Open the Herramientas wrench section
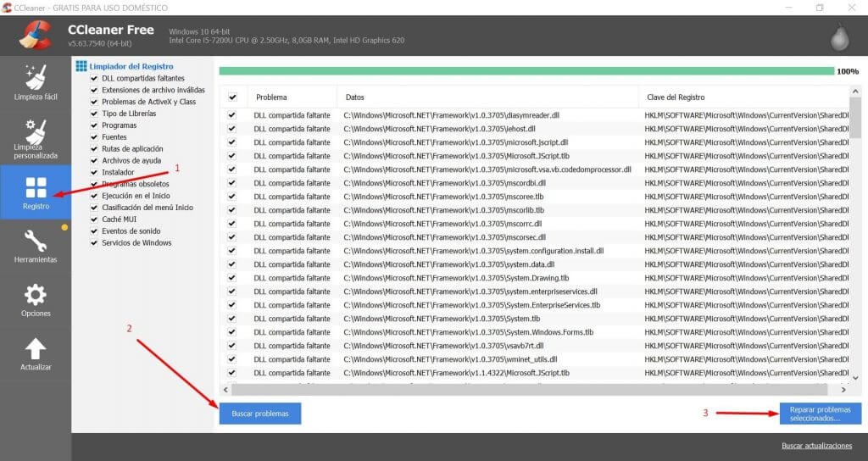Screen dimensions: 868x461 click(36, 247)
